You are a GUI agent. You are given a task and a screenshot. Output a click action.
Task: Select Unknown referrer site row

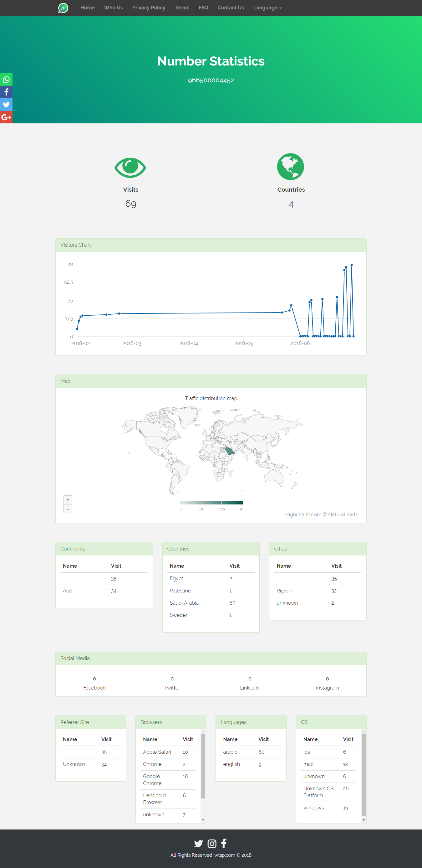(90, 765)
